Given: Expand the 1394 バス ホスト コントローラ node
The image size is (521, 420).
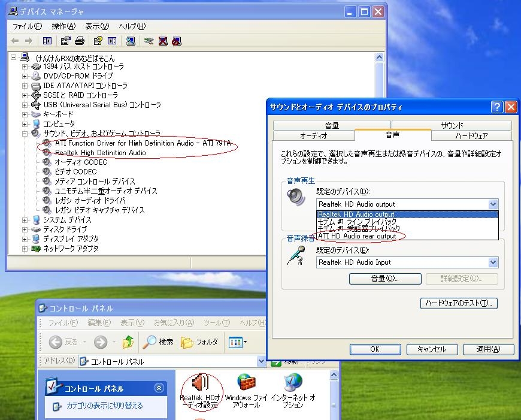Looking at the screenshot, I should point(25,67).
